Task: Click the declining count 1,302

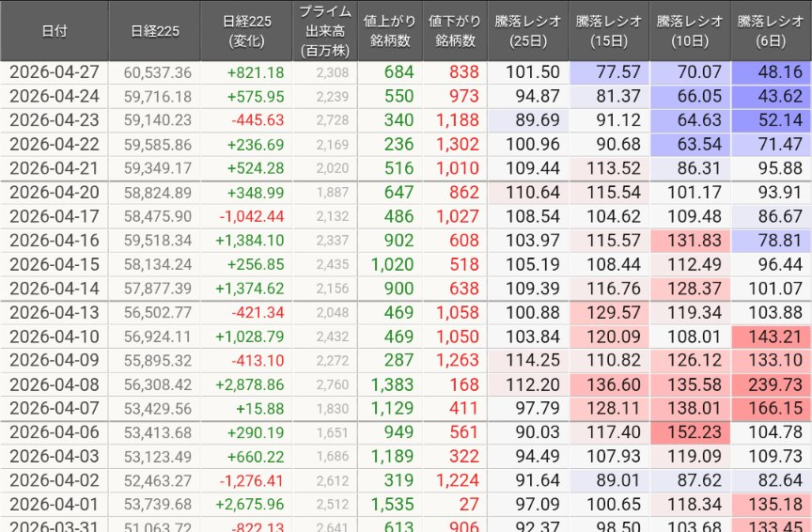Action: (x=458, y=144)
